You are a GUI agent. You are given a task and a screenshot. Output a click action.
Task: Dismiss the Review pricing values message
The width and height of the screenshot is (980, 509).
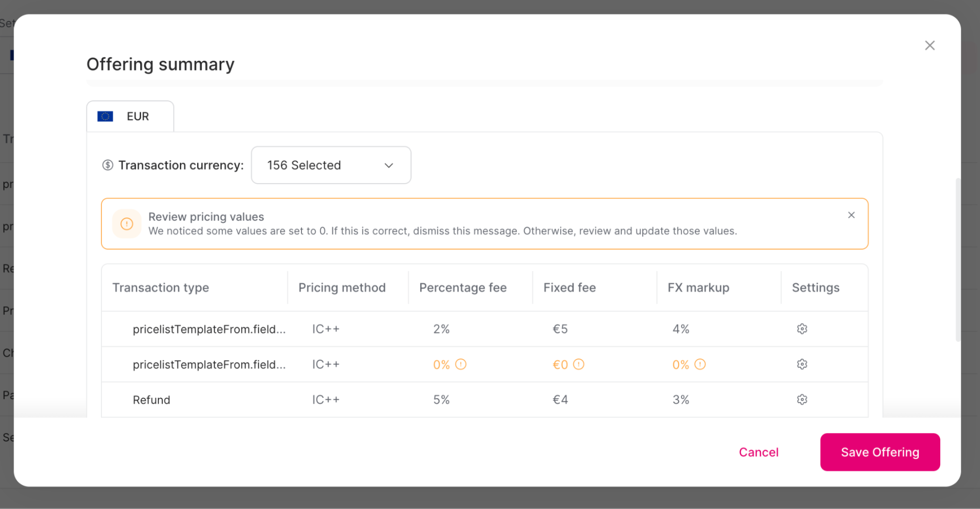click(851, 215)
